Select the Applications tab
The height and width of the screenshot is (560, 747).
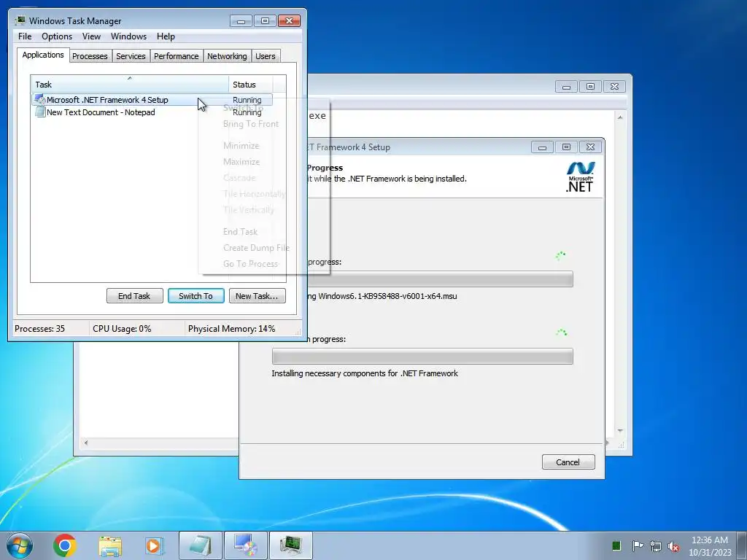click(x=43, y=55)
